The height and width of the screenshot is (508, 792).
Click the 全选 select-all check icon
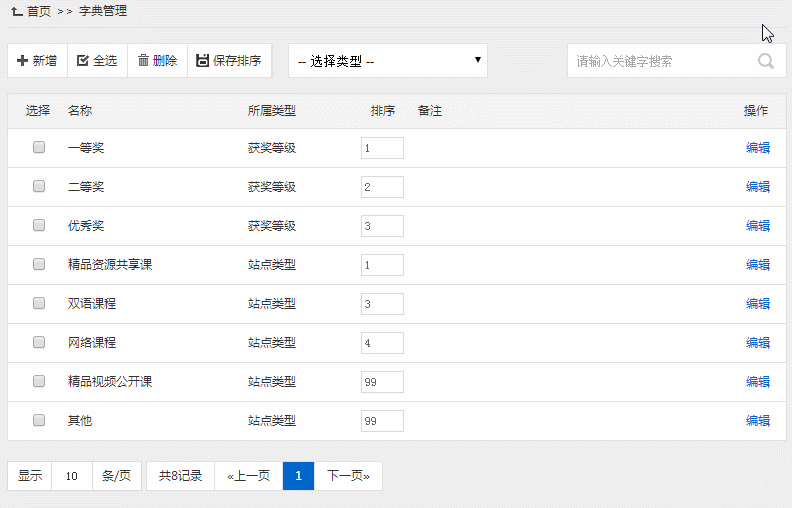coord(83,61)
